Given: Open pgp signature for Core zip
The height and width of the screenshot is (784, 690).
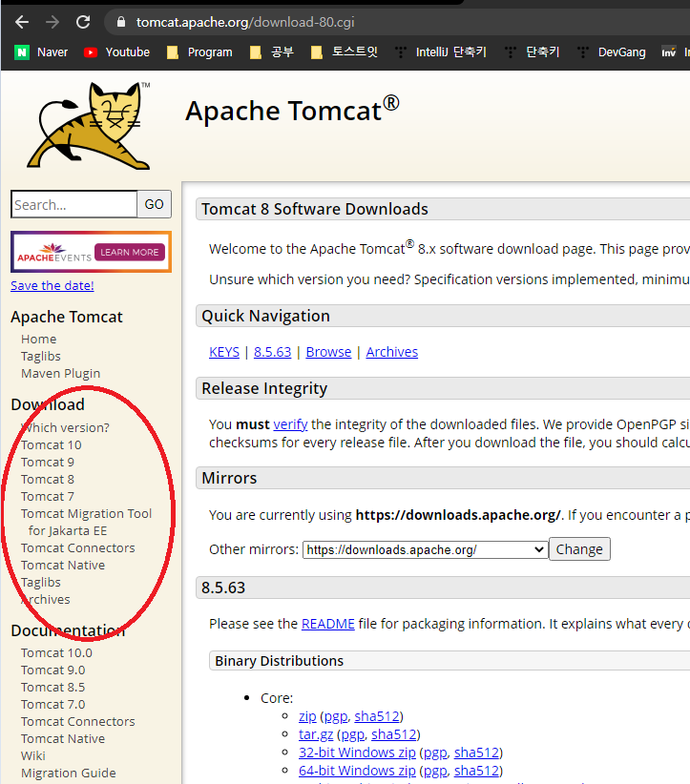Looking at the screenshot, I should (336, 717).
